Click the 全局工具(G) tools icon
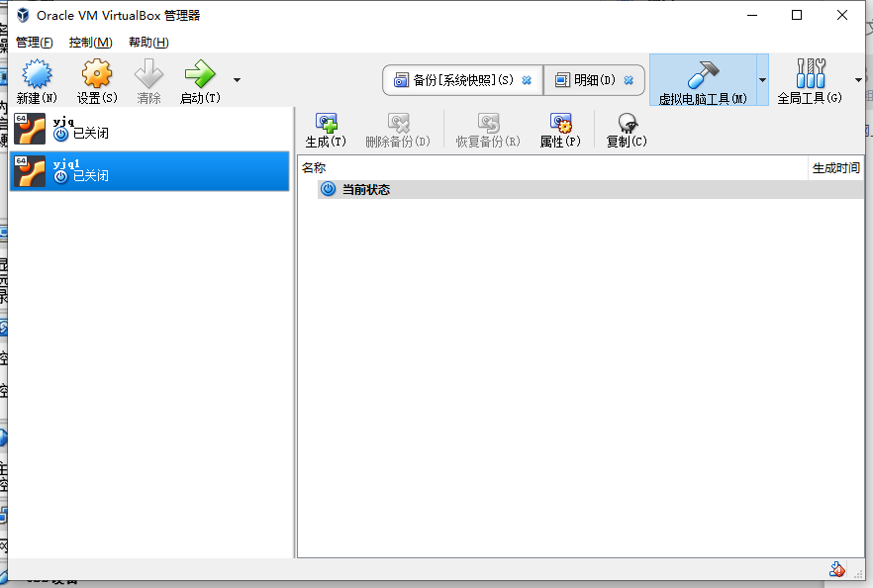Screen dimensions: 873x588 [x=810, y=73]
